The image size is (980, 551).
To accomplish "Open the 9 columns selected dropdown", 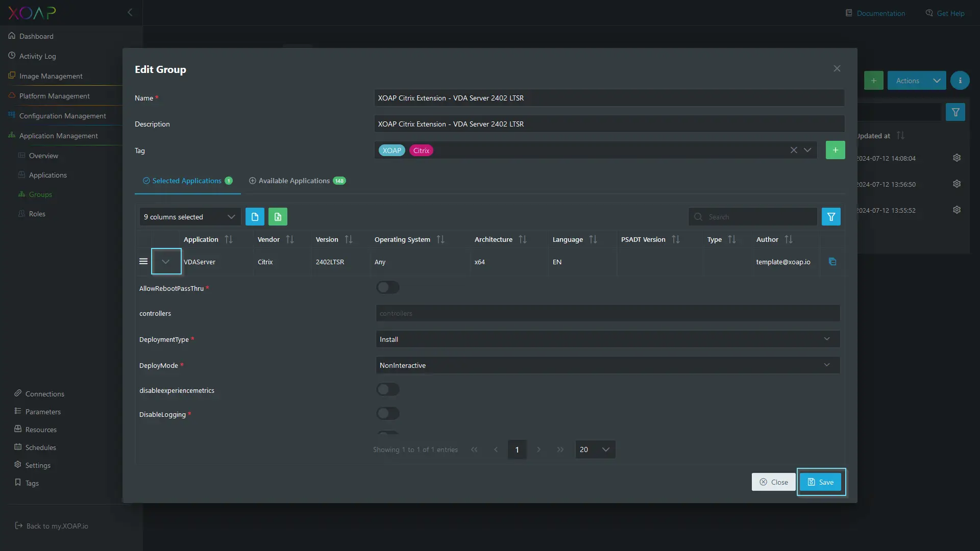I will [x=190, y=217].
